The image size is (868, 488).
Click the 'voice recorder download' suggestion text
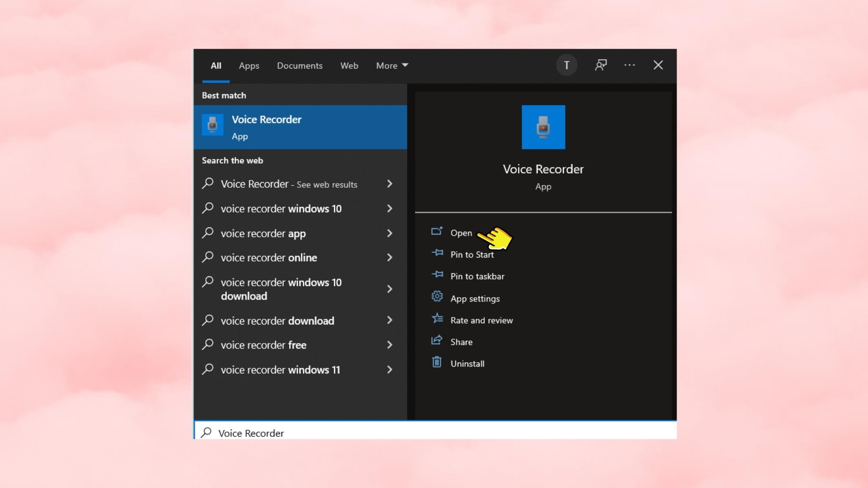[x=278, y=321]
